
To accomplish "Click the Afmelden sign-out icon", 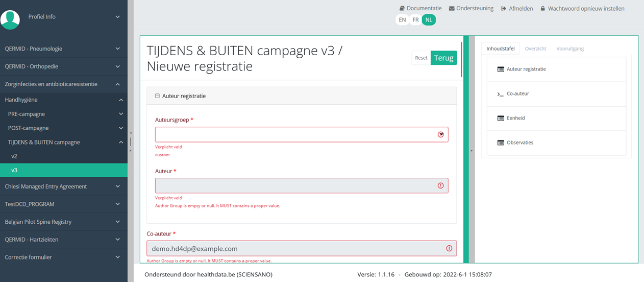I will pyautogui.click(x=504, y=9).
